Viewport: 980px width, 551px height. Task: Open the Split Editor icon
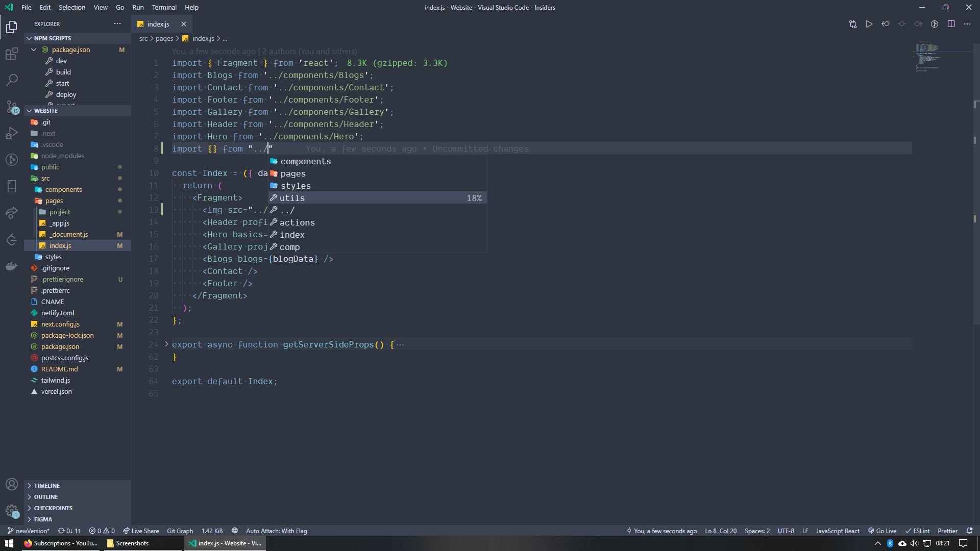click(x=951, y=24)
